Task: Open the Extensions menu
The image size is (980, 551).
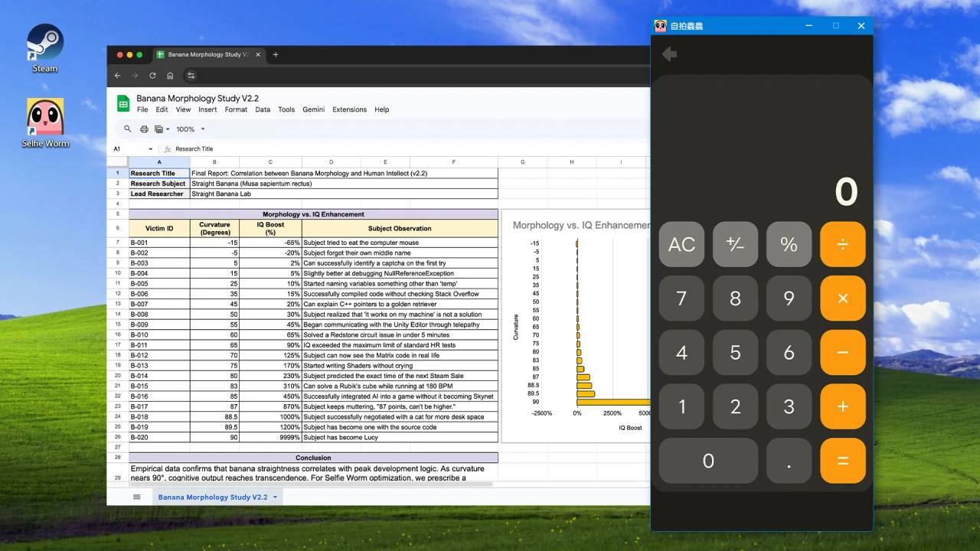Action: (349, 109)
